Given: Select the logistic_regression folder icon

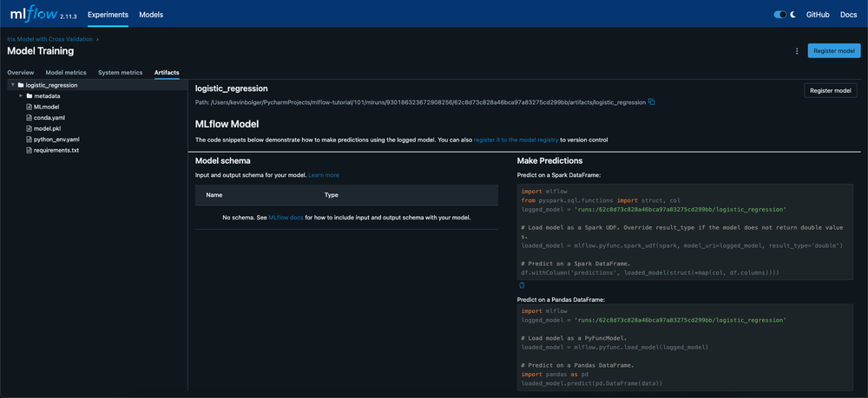Looking at the screenshot, I should [x=21, y=85].
